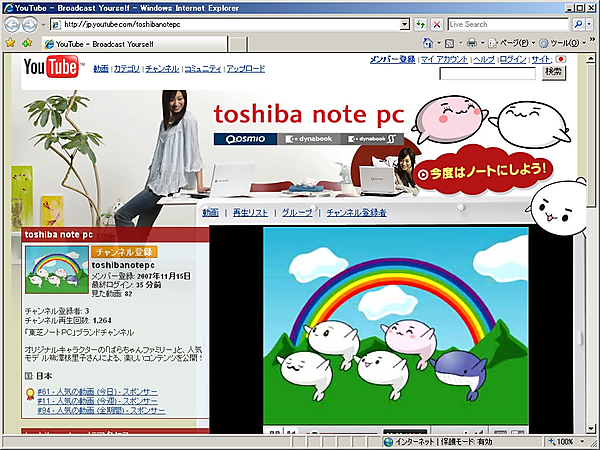Click the Qosmio brand logo
The image size is (600, 450).
(x=245, y=139)
